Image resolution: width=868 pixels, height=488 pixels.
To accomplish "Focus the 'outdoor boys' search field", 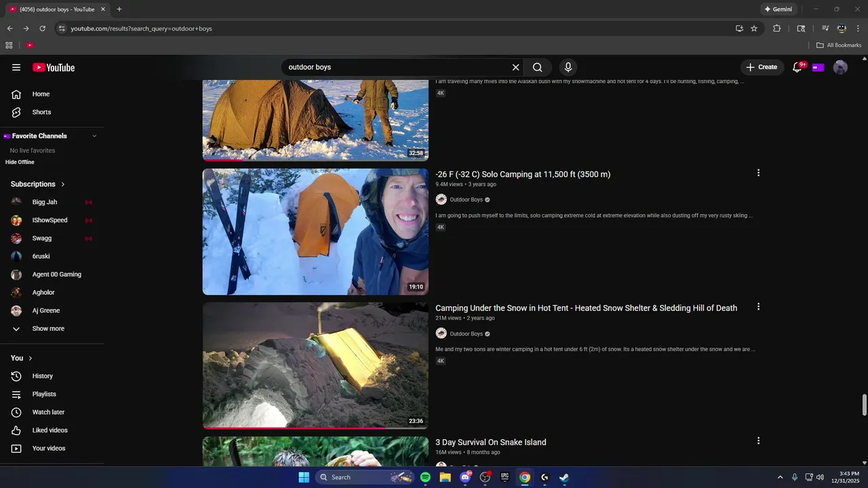I will tap(397, 67).
